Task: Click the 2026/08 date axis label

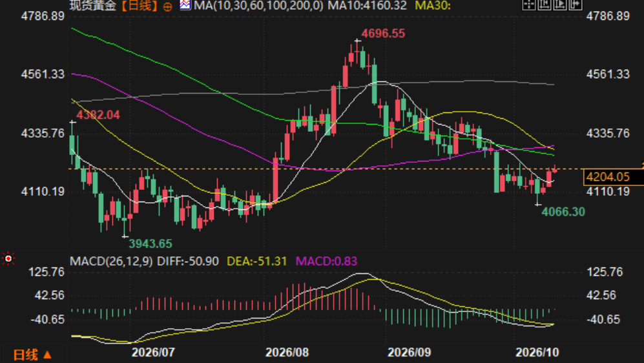Action: pyautogui.click(x=287, y=352)
